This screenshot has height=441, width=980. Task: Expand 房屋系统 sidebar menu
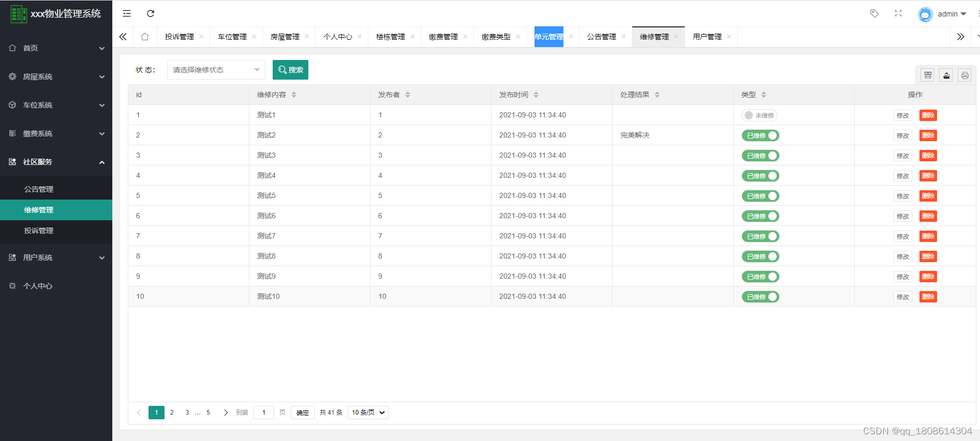tap(56, 77)
